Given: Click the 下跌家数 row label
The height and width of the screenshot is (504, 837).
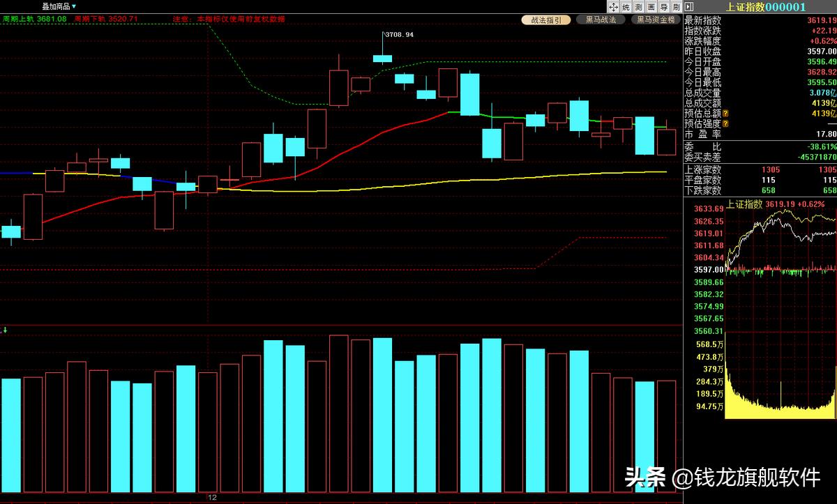Looking at the screenshot, I should tap(702, 190).
